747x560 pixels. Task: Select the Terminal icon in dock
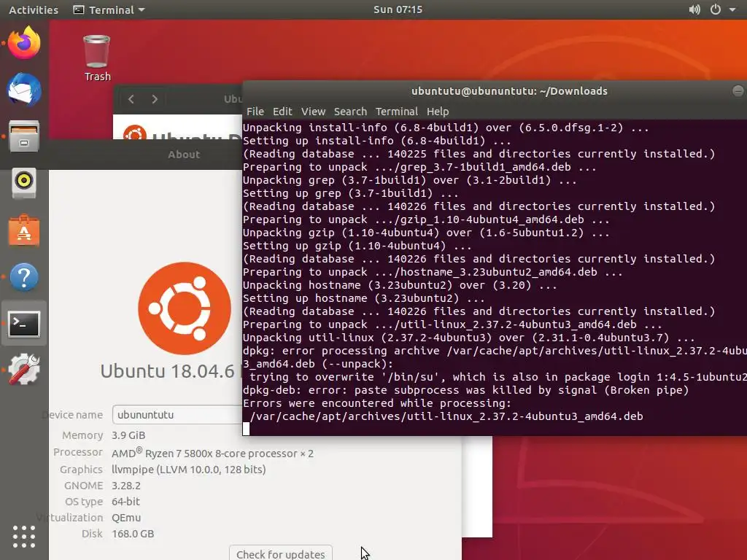(24, 324)
